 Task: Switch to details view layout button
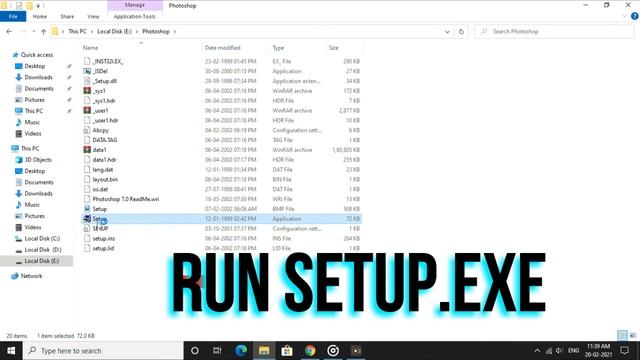tap(622, 336)
